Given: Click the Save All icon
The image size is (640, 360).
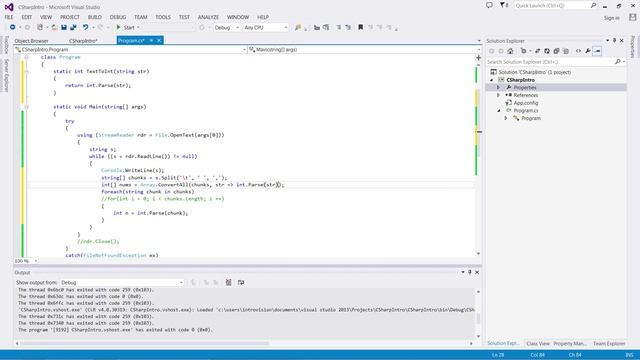Looking at the screenshot, I should coord(73,27).
